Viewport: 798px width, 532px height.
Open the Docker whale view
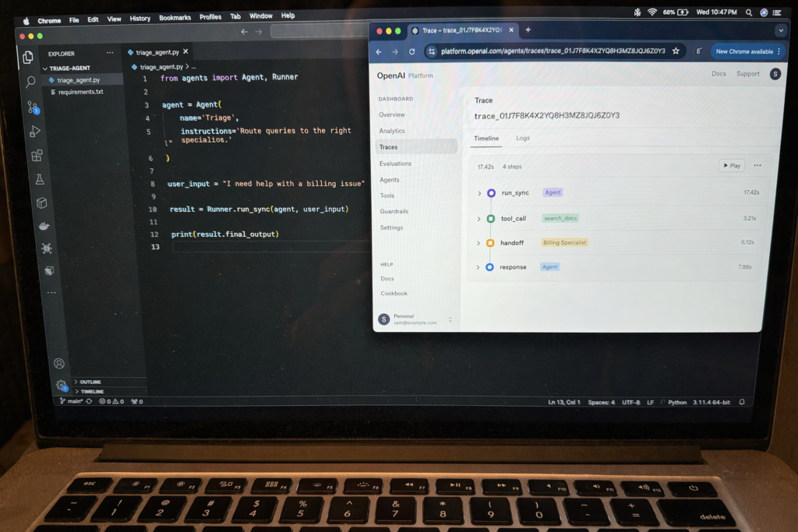coord(44,226)
